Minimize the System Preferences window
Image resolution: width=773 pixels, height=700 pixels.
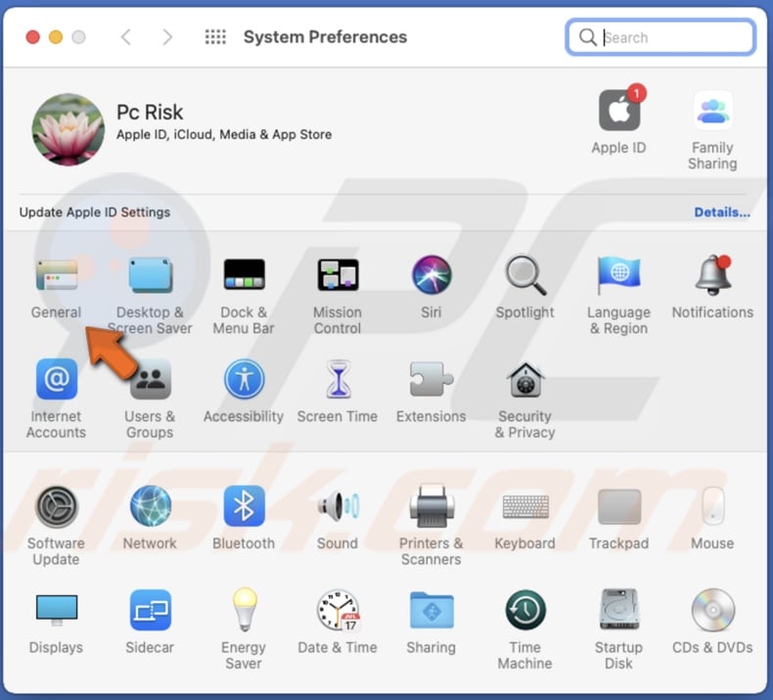pos(56,37)
